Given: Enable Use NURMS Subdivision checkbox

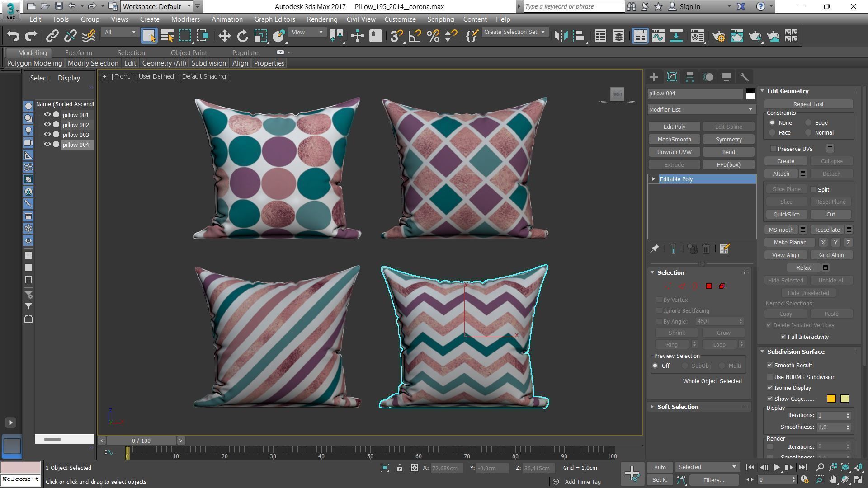Looking at the screenshot, I should tap(770, 377).
